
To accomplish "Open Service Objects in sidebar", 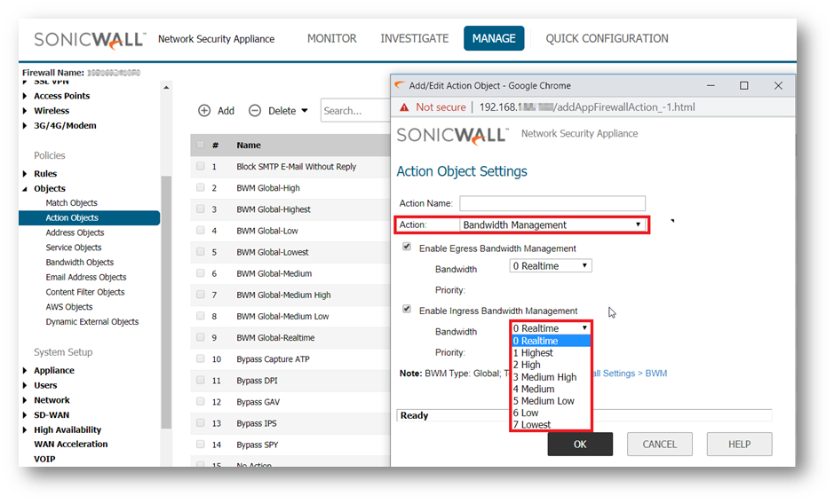I will (74, 248).
